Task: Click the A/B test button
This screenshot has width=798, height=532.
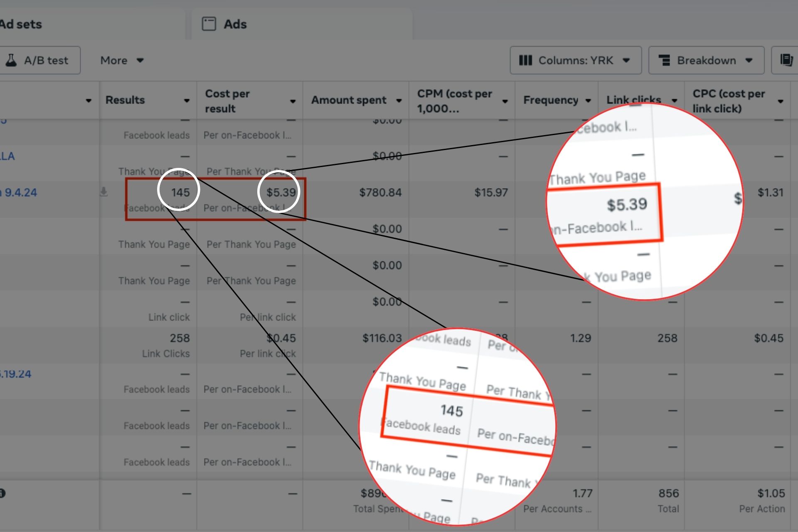Action: (x=40, y=61)
